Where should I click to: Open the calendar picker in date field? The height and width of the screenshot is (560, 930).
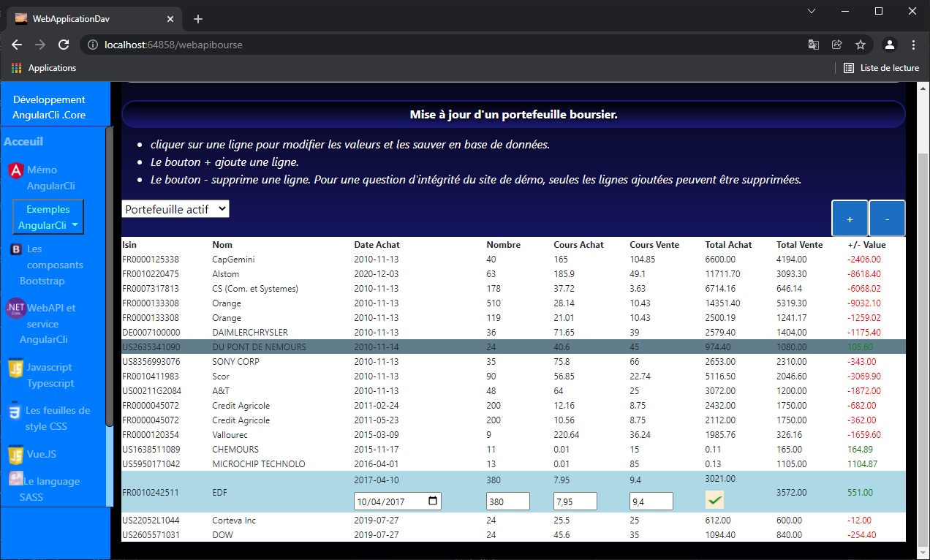[x=433, y=502]
